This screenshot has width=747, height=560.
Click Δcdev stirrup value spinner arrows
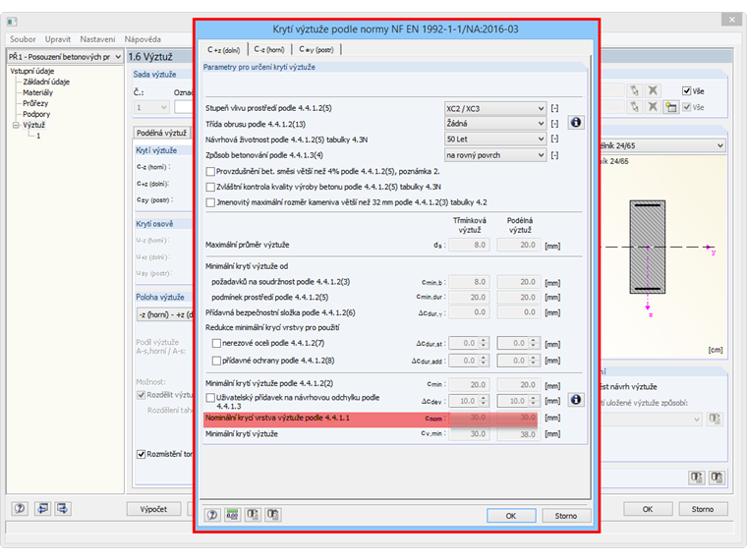[x=484, y=401]
